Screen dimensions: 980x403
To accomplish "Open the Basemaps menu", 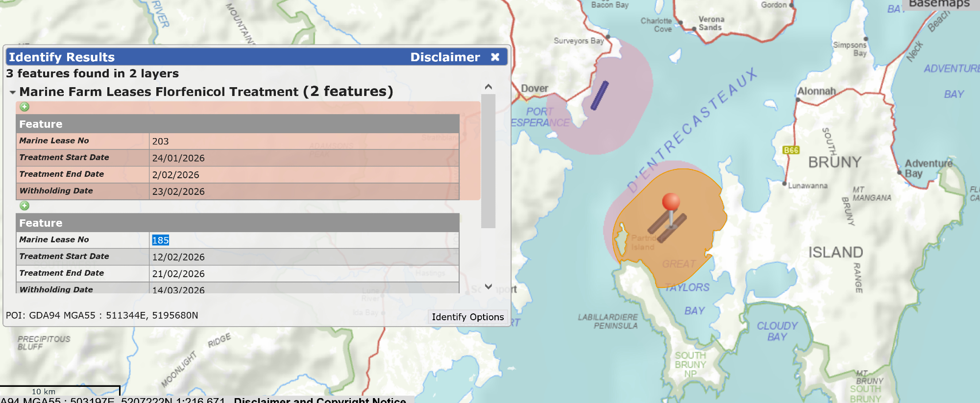I will click(x=939, y=4).
